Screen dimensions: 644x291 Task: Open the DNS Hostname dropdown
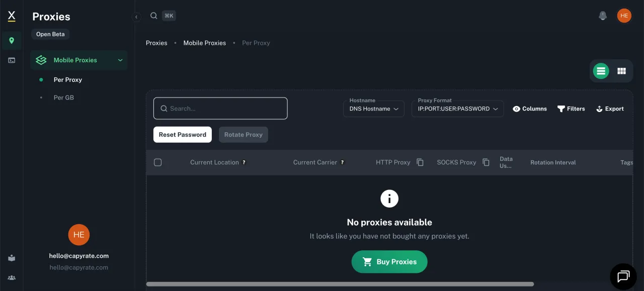[373, 109]
